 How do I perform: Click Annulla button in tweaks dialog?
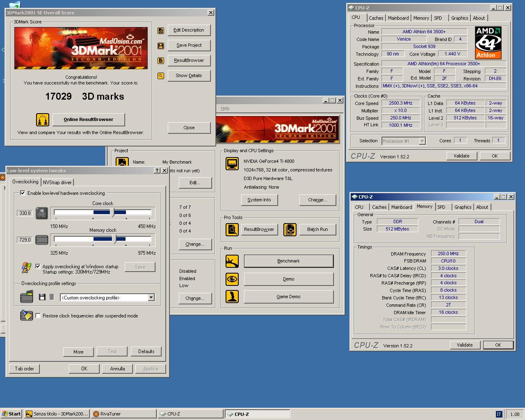point(118,369)
